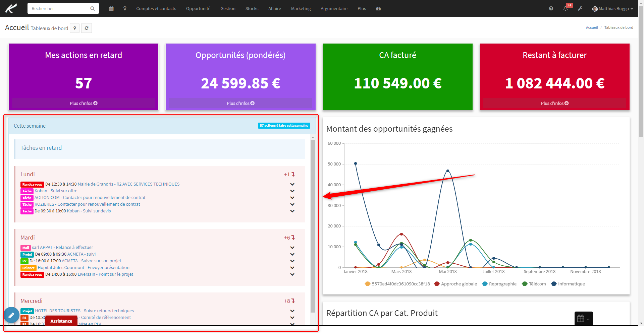The width and height of the screenshot is (644, 333).
Task: Open the Argumentaire menu
Action: 334,9
